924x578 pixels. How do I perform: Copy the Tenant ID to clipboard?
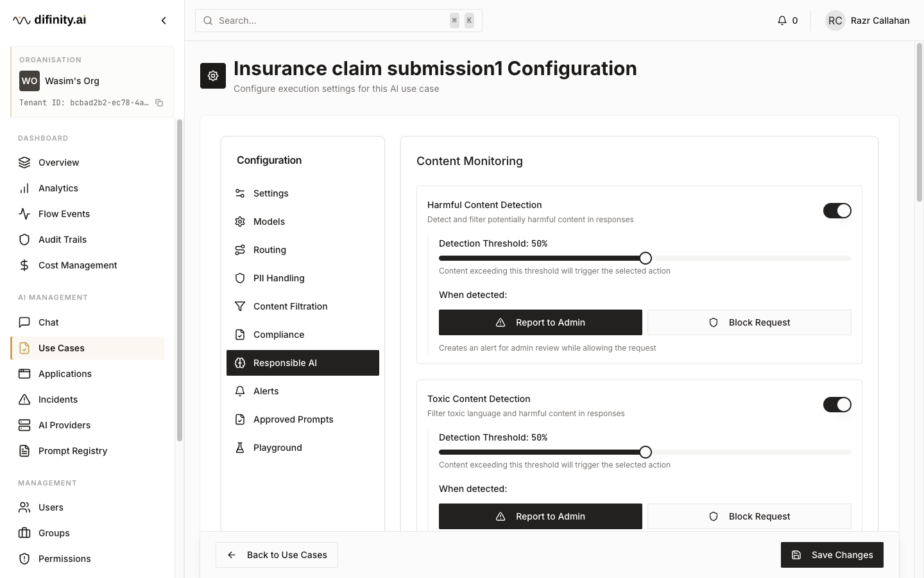coord(159,103)
